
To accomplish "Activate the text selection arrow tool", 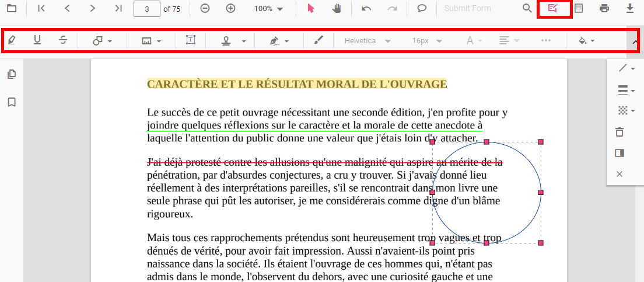I will pyautogui.click(x=311, y=8).
